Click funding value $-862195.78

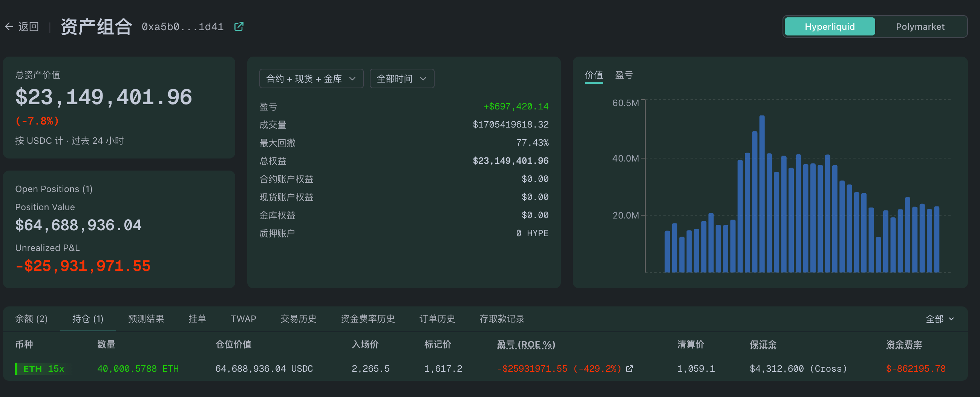click(x=916, y=369)
